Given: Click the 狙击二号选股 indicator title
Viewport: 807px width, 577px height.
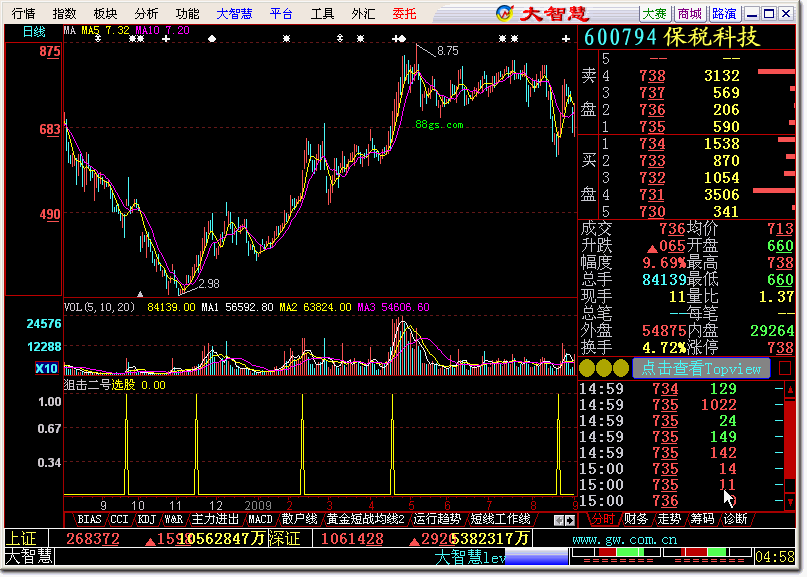Looking at the screenshot, I should pyautogui.click(x=99, y=385).
